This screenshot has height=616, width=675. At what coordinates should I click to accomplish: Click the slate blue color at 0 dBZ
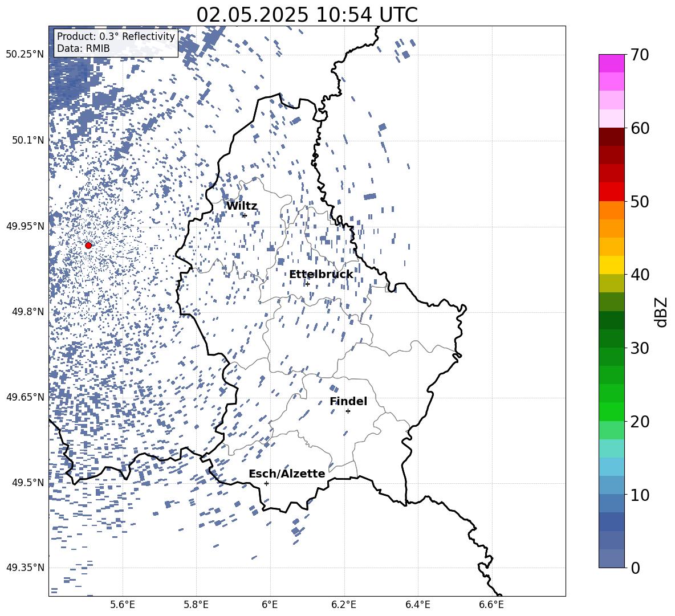(x=611, y=558)
